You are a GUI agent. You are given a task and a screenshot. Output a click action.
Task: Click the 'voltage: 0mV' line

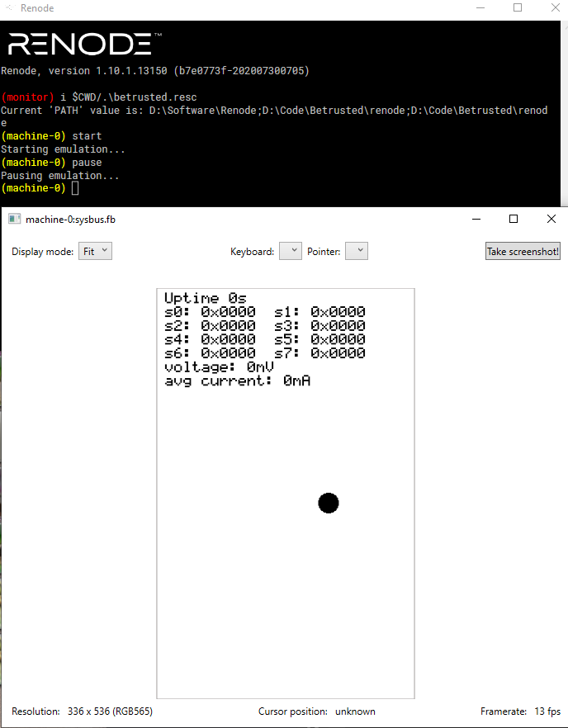point(220,367)
